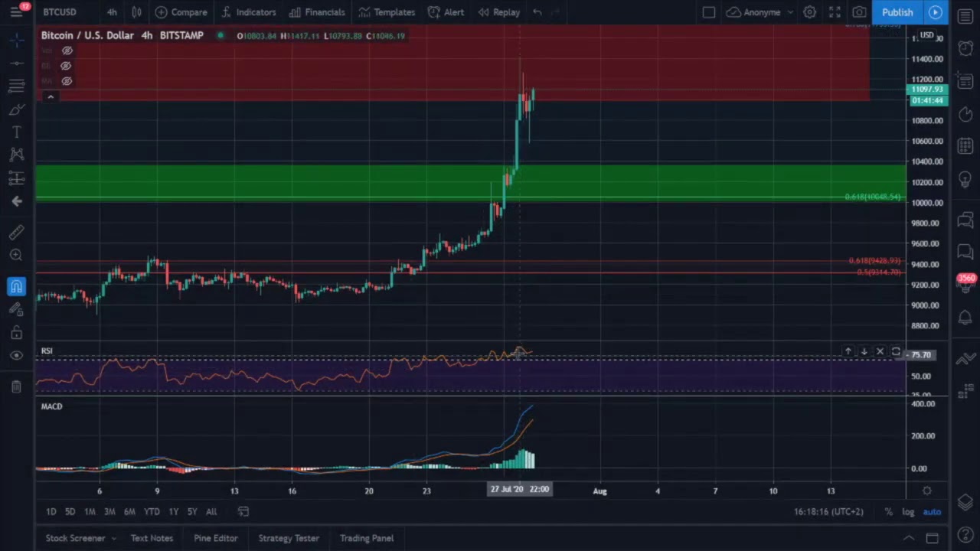
Task: Close the RSI indicator pane
Action: pyautogui.click(x=880, y=351)
